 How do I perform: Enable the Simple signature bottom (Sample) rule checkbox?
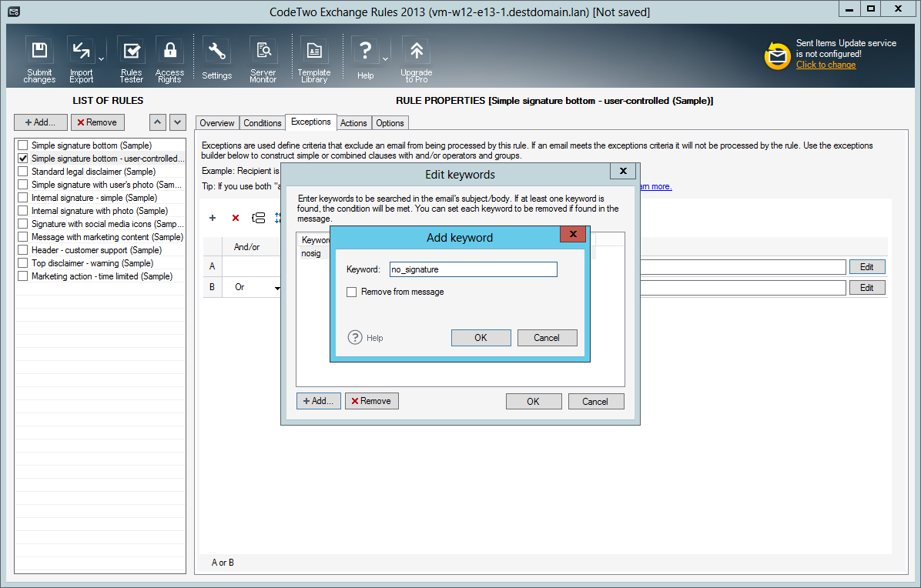23,145
